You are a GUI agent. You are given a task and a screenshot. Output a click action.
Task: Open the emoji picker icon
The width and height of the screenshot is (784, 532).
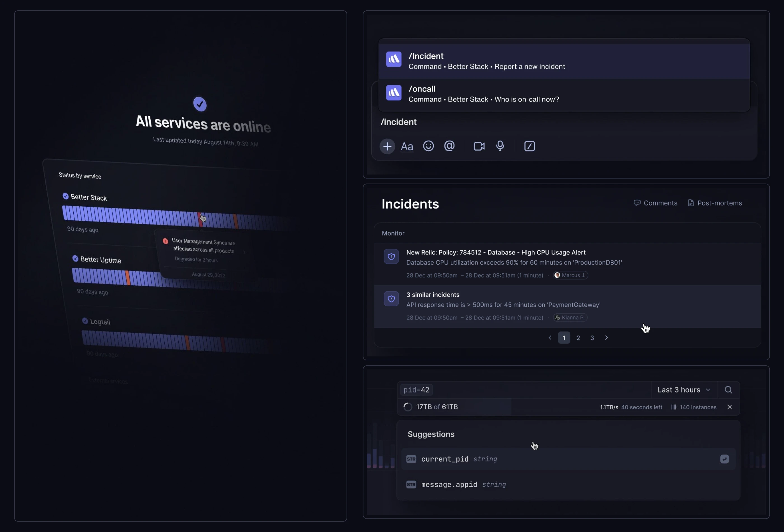[428, 146]
